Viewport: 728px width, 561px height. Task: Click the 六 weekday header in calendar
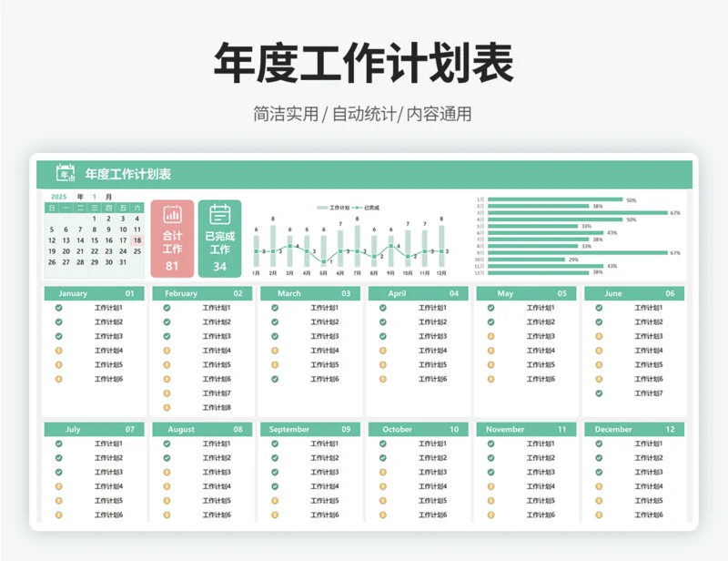coord(137,208)
